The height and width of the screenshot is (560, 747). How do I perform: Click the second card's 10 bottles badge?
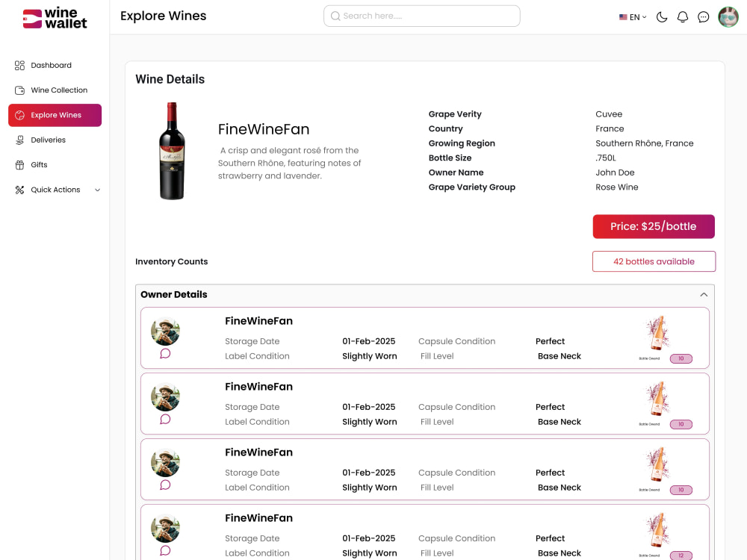(x=681, y=424)
